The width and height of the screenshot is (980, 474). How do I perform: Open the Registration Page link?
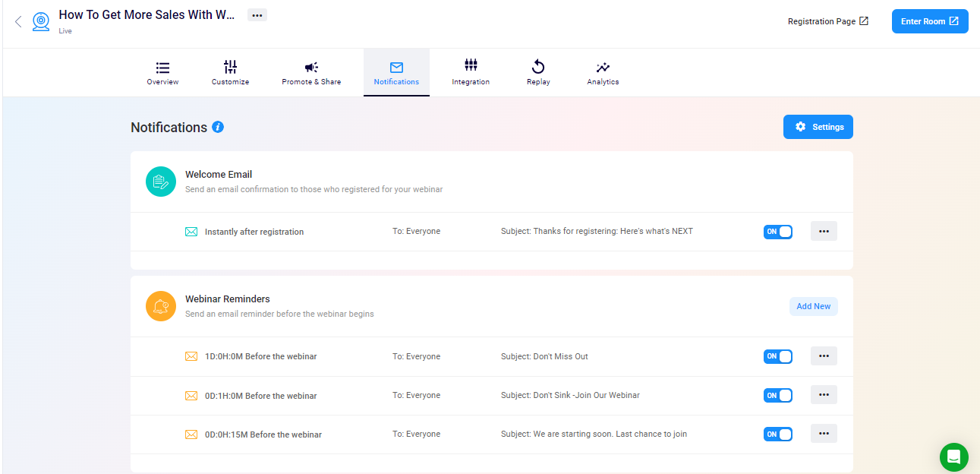coord(827,21)
